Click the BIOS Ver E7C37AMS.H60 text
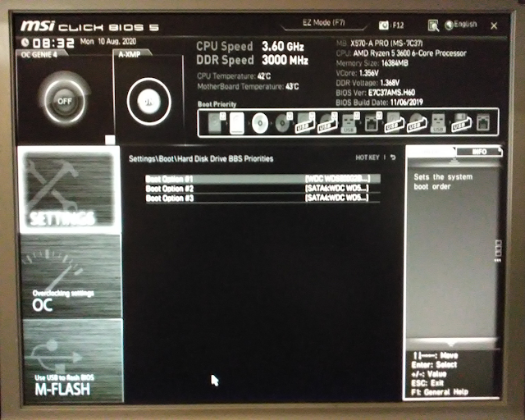Image resolution: width=525 pixels, height=420 pixels. click(376, 93)
